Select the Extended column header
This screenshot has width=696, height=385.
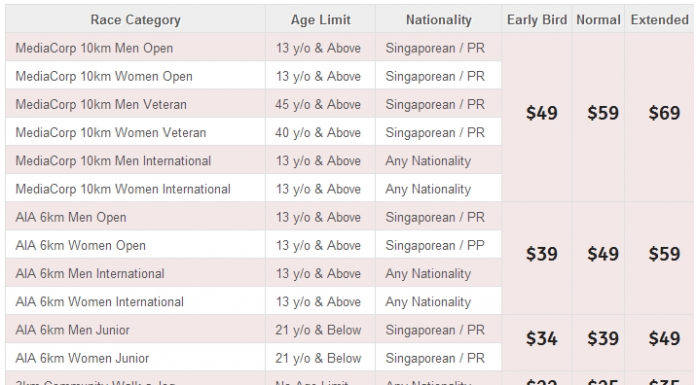tap(660, 20)
